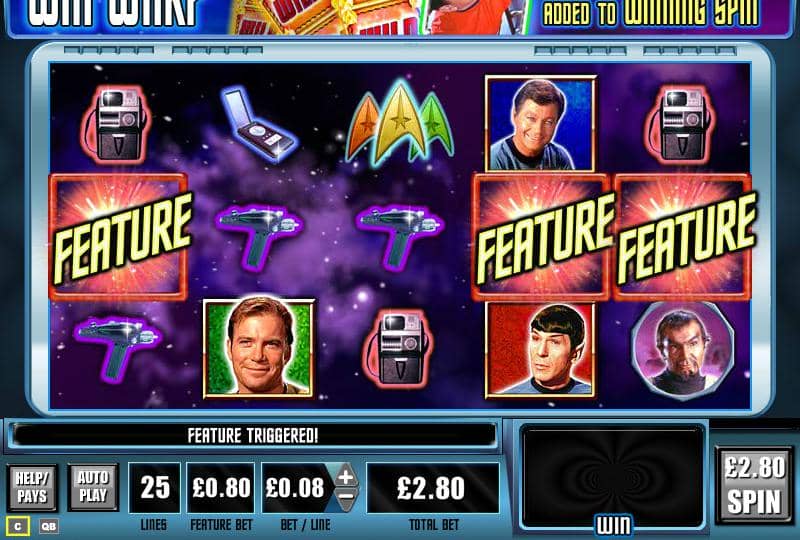Click the FEATURE symbol on fifth reel
Image resolution: width=800 pixels, height=540 pixels.
tap(684, 237)
